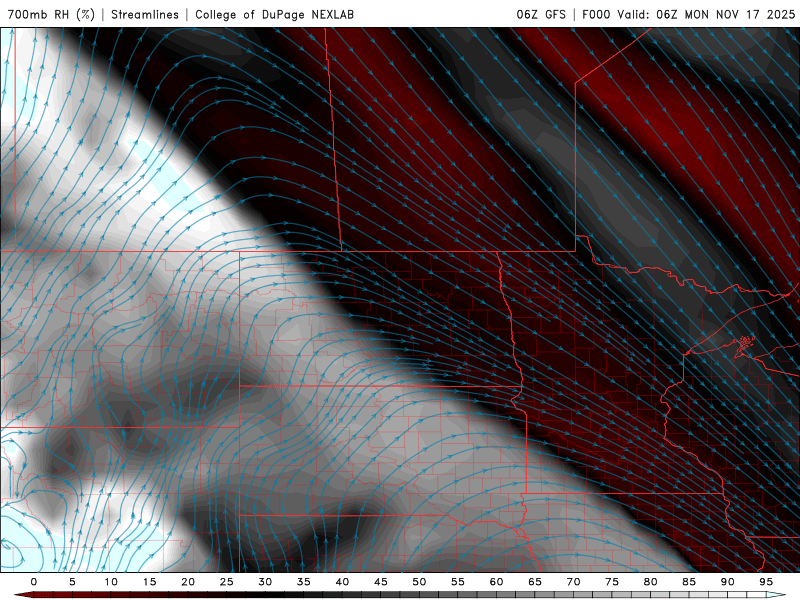Click the '35' value on the RH scale

pos(304,582)
